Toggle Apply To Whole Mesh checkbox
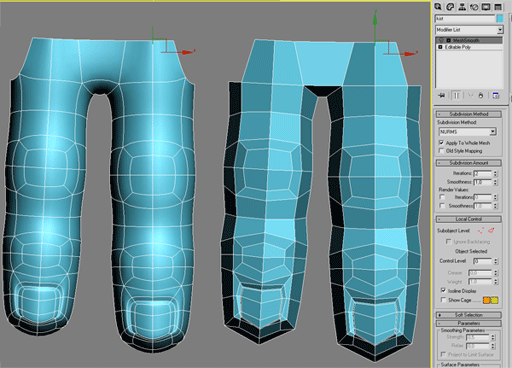Viewport: 512px width, 368px height. click(x=441, y=143)
